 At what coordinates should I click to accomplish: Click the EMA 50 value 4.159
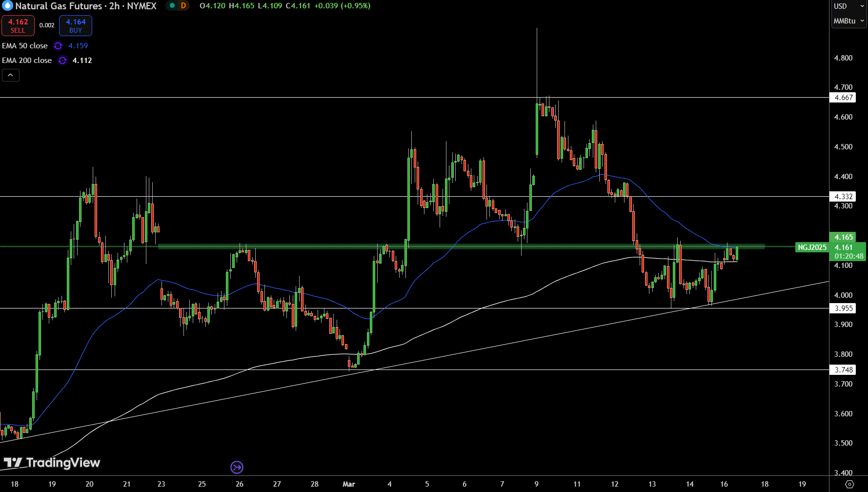(x=78, y=46)
